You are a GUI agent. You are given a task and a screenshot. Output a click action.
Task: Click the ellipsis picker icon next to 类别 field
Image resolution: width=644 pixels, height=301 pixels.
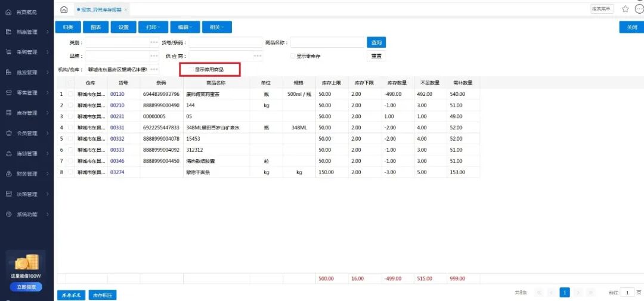pos(154,43)
